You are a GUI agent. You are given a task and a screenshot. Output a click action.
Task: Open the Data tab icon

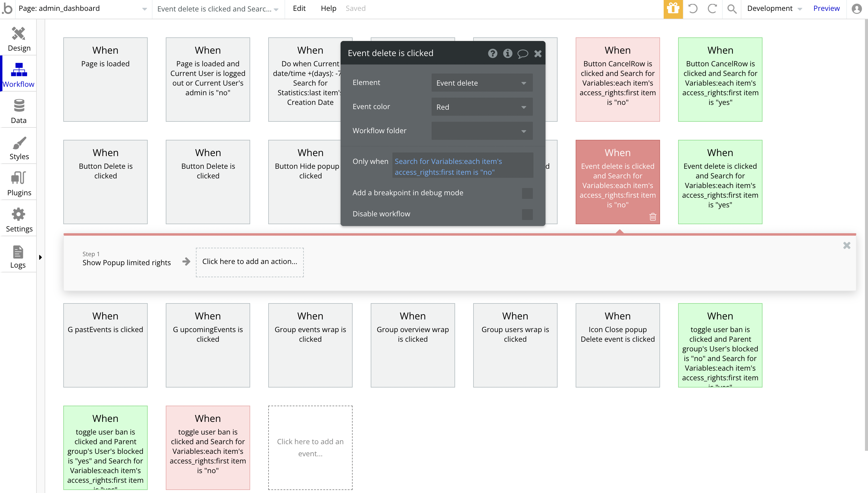point(19,105)
